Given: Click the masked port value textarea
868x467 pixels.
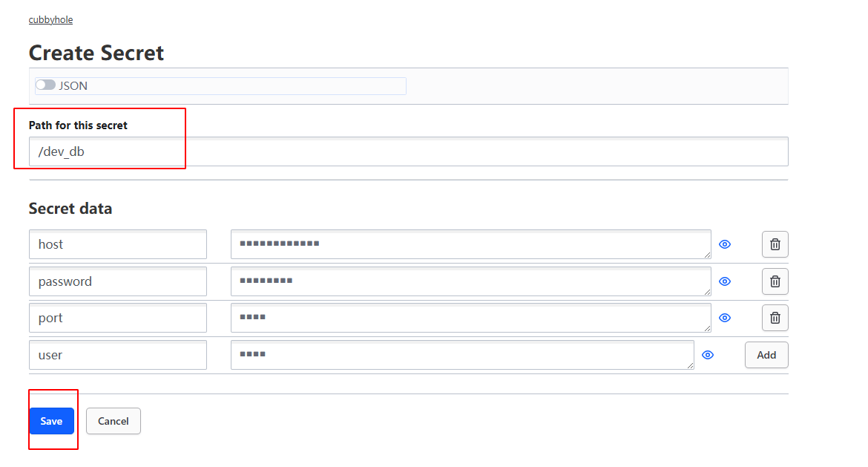Looking at the screenshot, I should pos(470,318).
